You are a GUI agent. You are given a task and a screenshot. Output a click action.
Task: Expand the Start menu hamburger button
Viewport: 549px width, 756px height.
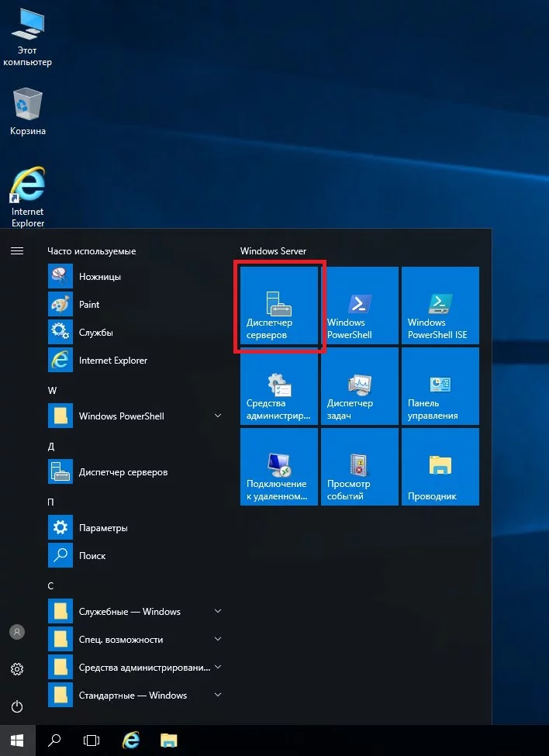click(17, 250)
